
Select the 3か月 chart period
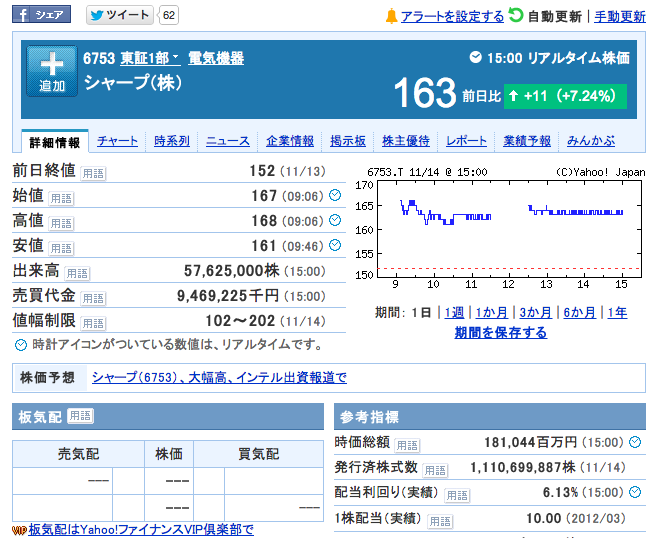[x=536, y=313]
